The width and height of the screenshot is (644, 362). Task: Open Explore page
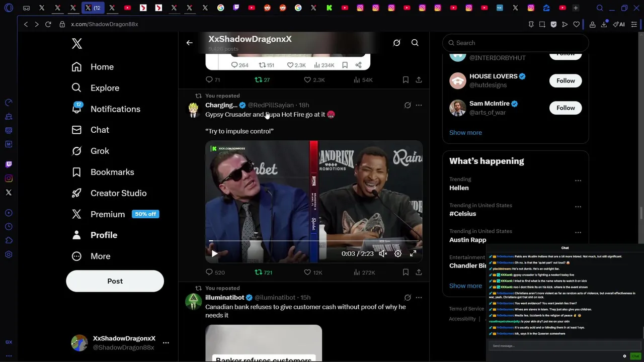95,88
